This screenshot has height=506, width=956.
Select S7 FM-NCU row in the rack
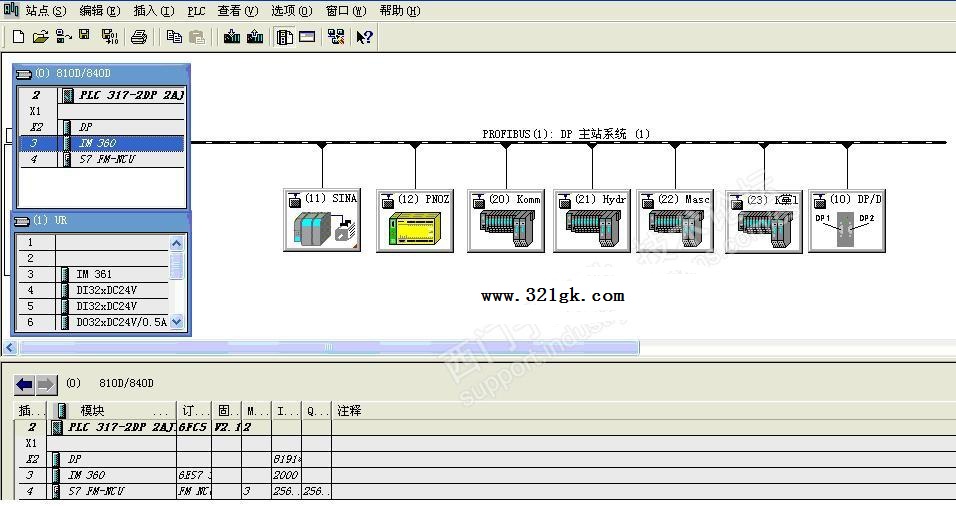(102, 159)
